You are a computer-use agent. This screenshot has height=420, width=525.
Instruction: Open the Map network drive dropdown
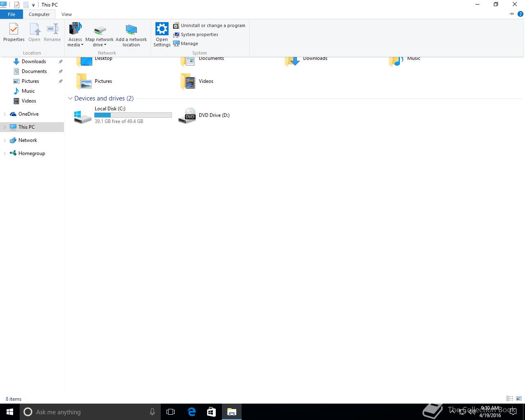point(99,35)
